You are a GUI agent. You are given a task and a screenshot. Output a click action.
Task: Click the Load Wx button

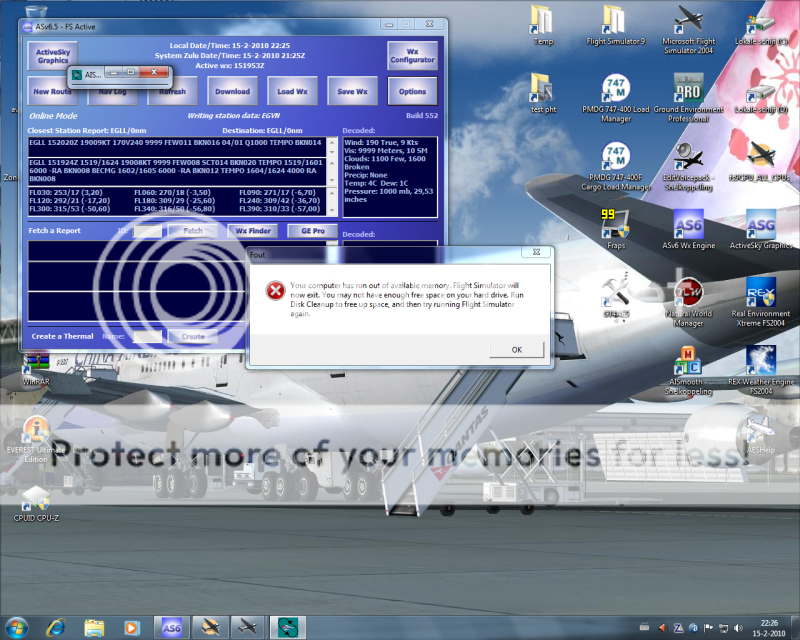pyautogui.click(x=293, y=91)
